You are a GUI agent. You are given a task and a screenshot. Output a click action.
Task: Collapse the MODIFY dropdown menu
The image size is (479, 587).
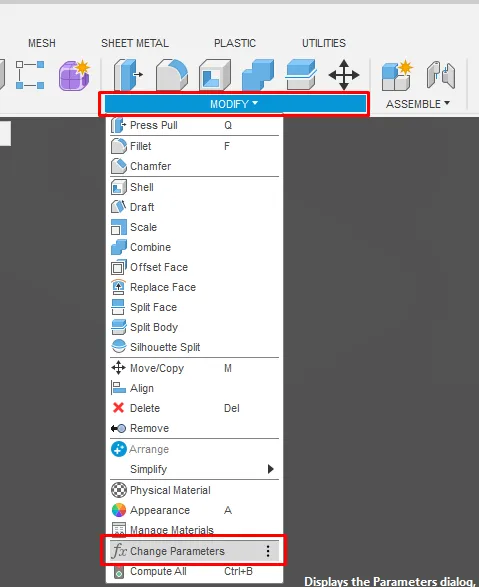point(234,104)
